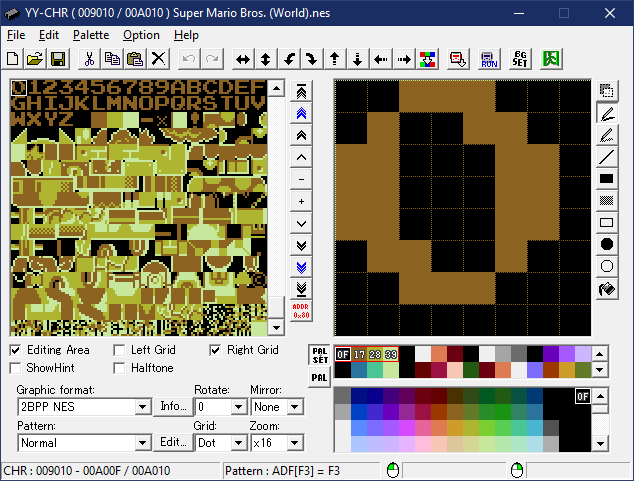
Task: Open the Edit menu
Action: click(x=49, y=35)
